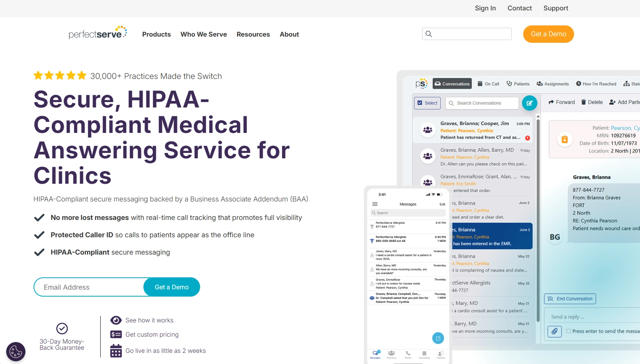This screenshot has height=364, width=640.
Task: Click the search magnifier icon
Action: click(x=429, y=34)
